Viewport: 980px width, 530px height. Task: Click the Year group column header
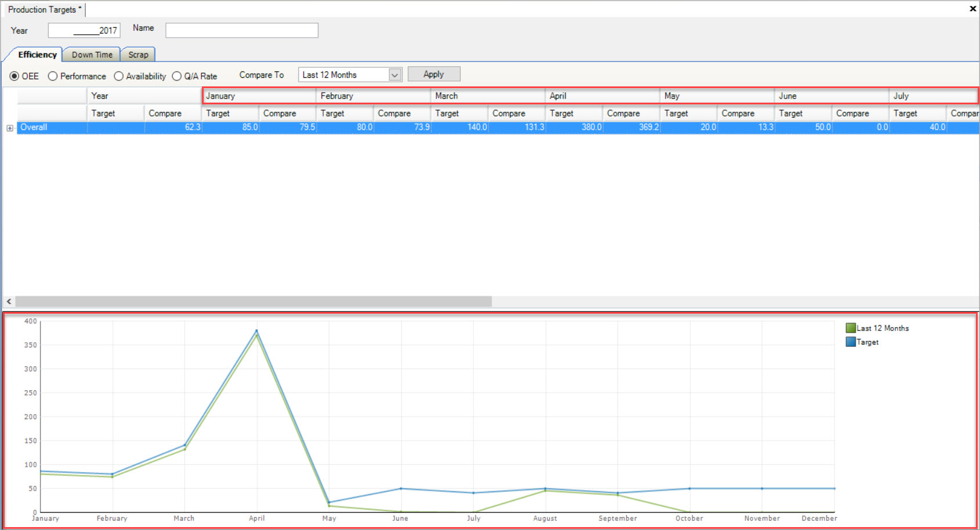tap(144, 96)
